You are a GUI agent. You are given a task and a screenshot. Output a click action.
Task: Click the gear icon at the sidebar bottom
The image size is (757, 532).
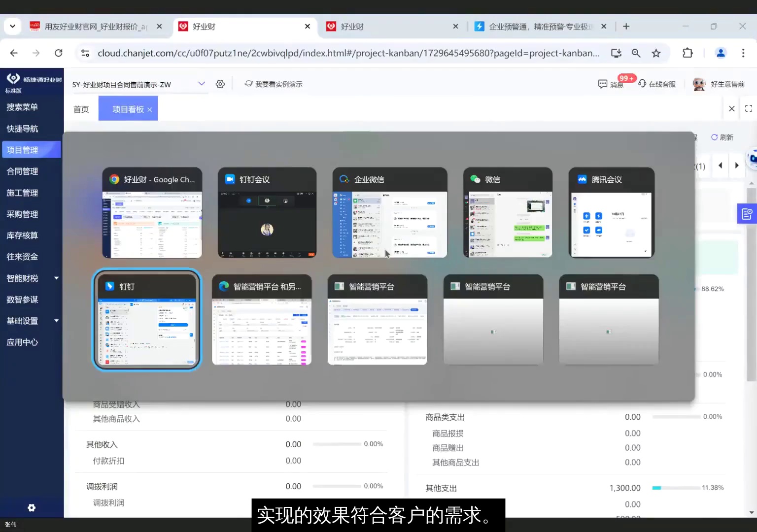[x=32, y=507]
